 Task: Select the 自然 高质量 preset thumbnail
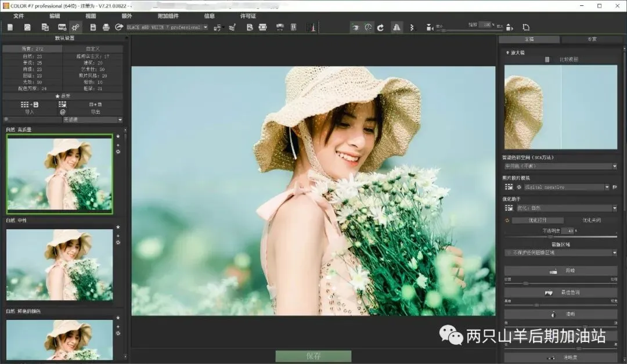[60, 174]
